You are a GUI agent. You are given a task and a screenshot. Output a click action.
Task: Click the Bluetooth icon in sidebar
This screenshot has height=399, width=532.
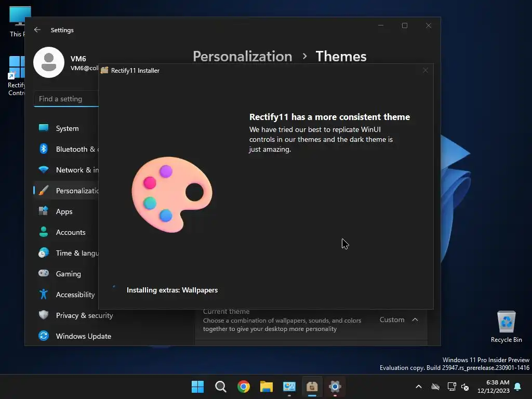(x=44, y=149)
